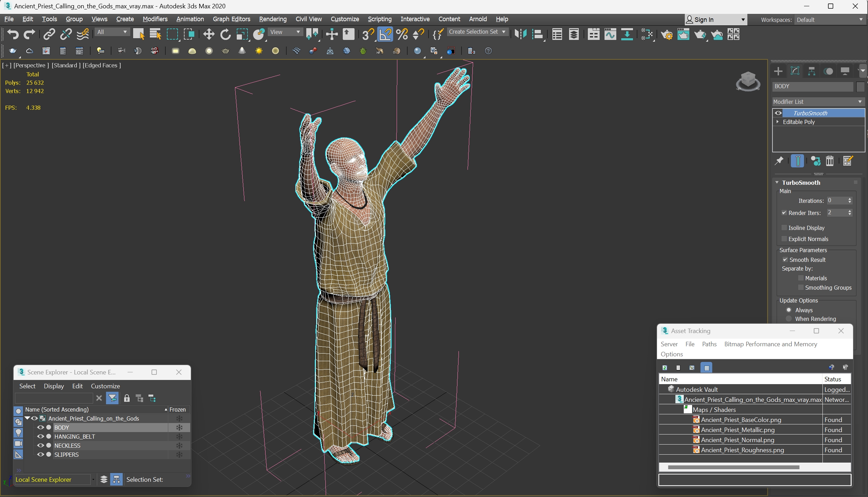
Task: Click Iterations spinner arrows
Action: (x=850, y=201)
